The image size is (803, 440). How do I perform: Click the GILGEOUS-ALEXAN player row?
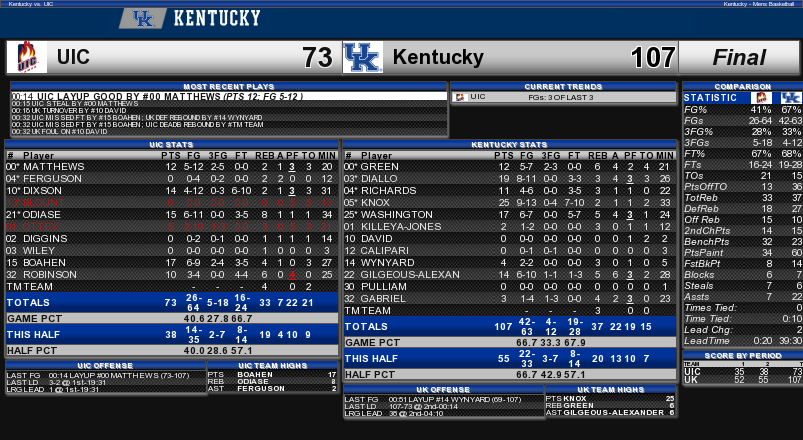pyautogui.click(x=510, y=275)
